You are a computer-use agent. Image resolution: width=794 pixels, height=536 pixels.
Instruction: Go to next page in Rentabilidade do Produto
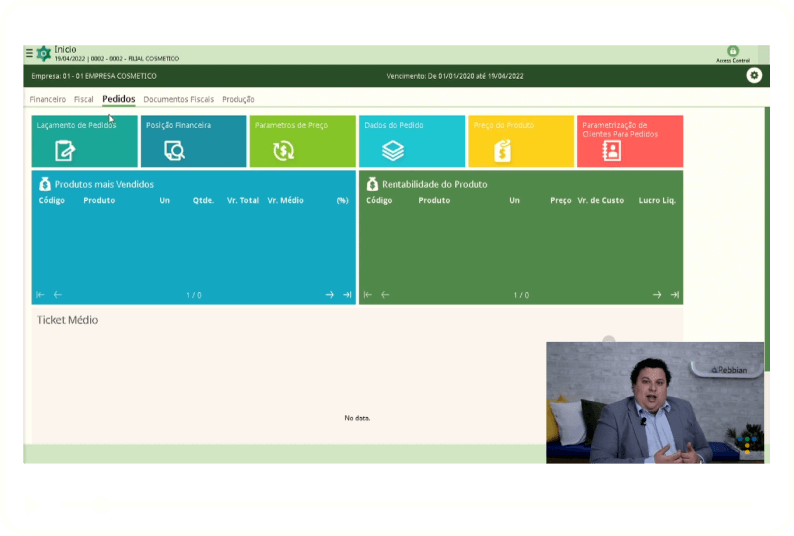[x=657, y=295]
